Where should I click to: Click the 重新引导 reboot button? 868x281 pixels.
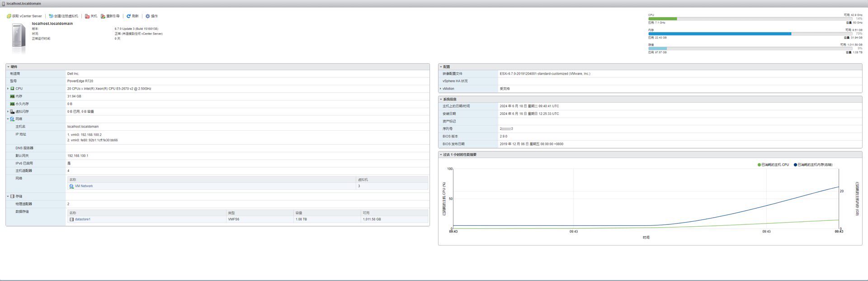tap(110, 16)
